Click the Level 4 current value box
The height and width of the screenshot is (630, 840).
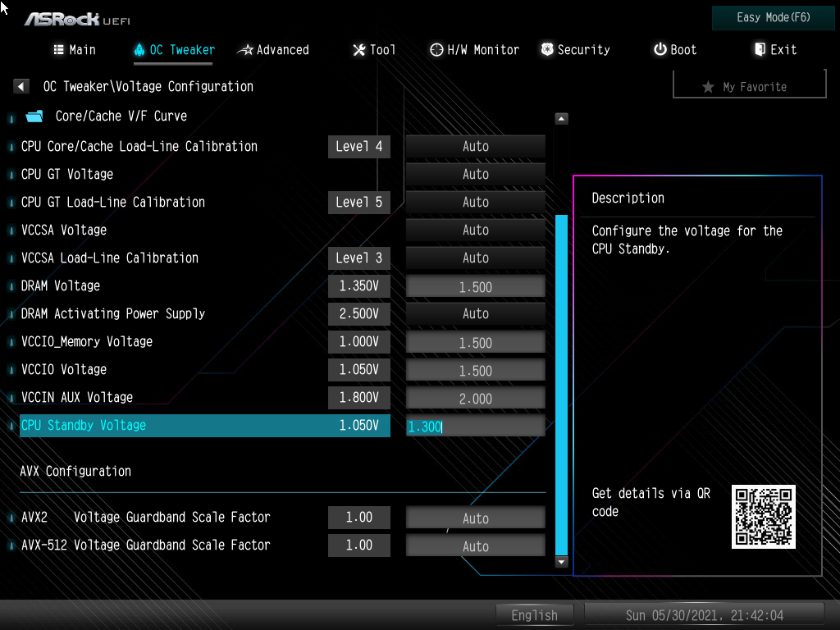[359, 146]
